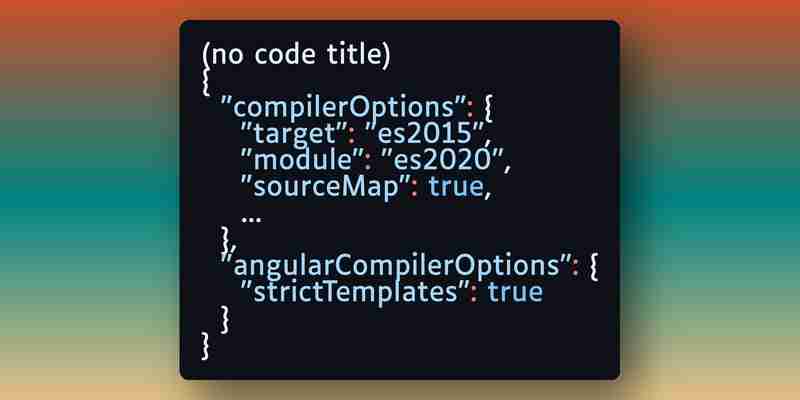This screenshot has width=800, height=400.
Task: Click the "target" property name
Action: (x=297, y=134)
